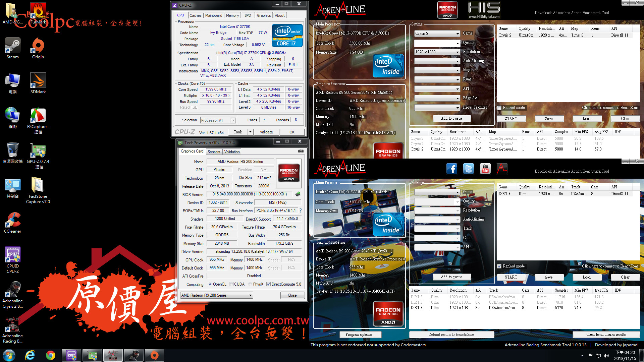
Task: Click the volume icon in the system tray
Action: (x=606, y=355)
